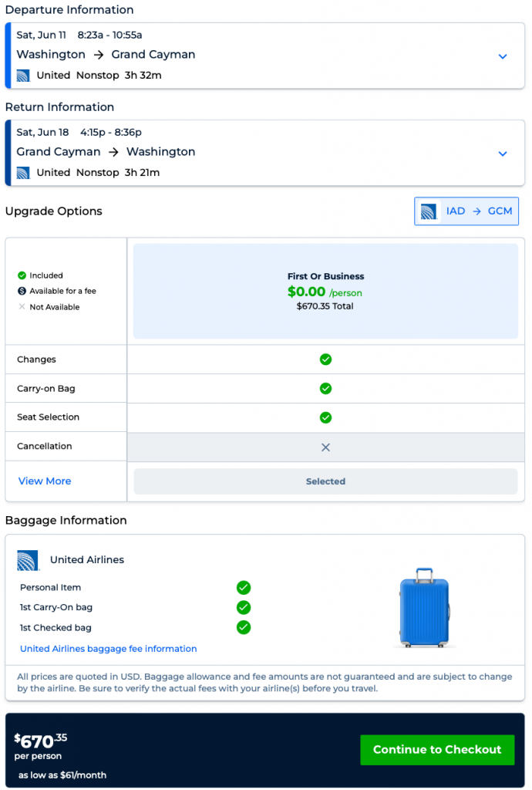This screenshot has width=532, height=790.
Task: Click the blue suitcase illustration
Action: pyautogui.click(x=424, y=608)
